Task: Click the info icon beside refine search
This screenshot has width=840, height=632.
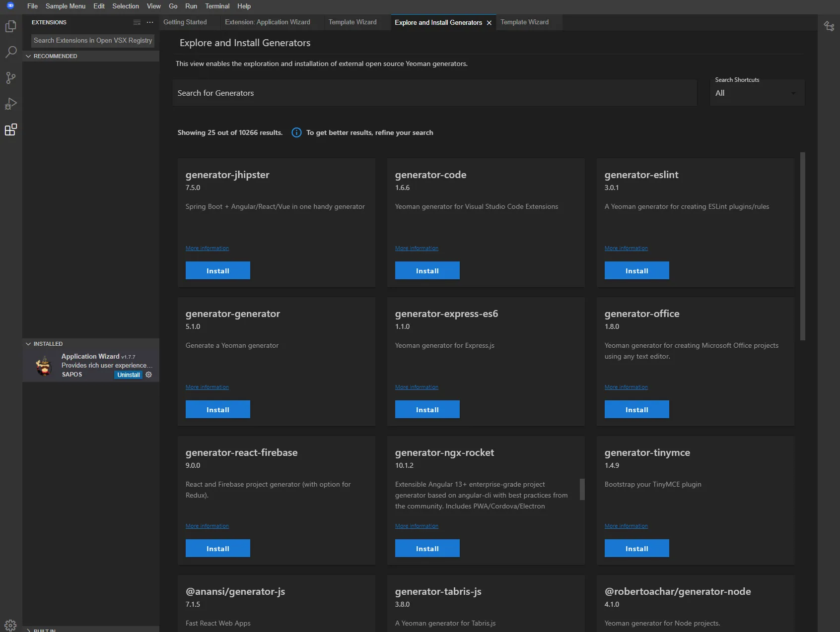Action: click(x=296, y=132)
